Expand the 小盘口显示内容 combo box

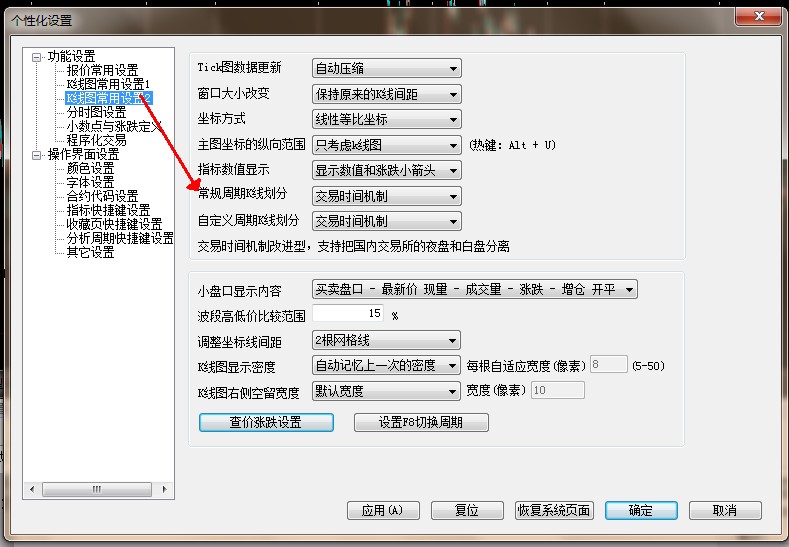[x=475, y=290]
